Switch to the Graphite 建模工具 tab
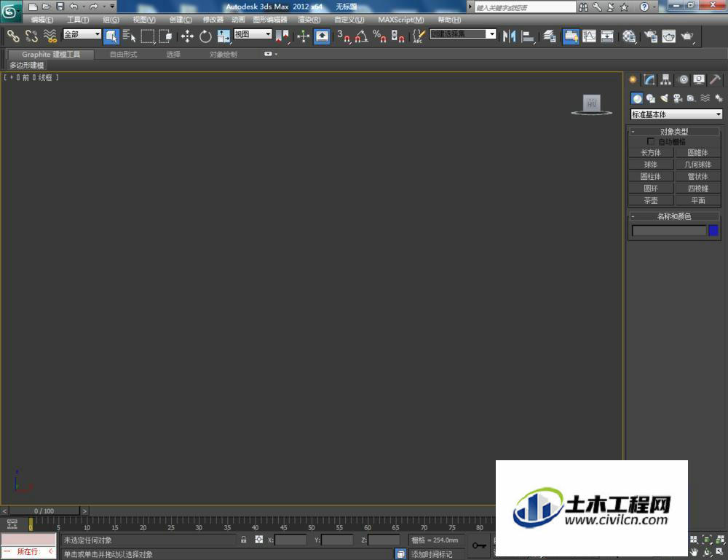Screen dimensions: 728x560 tap(51, 55)
